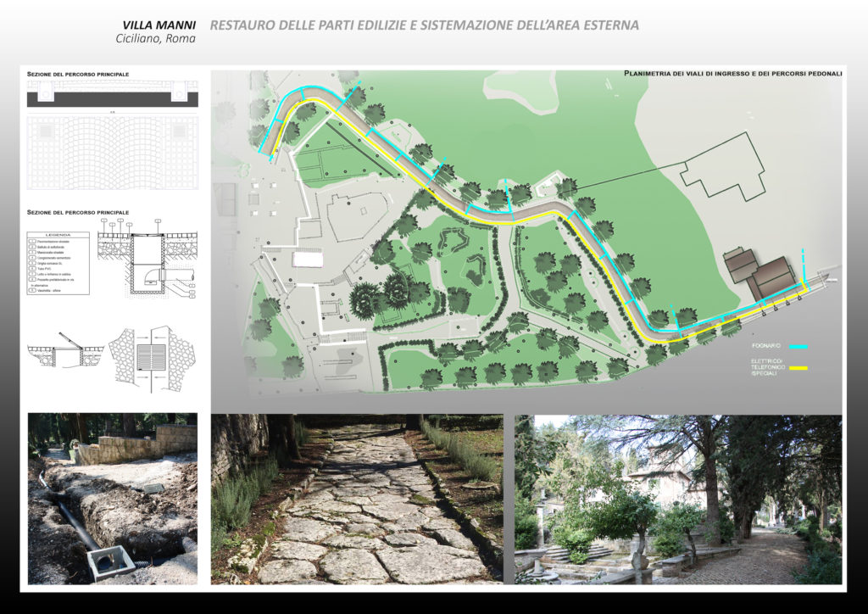Click the yellow Elettrico/Telefonico legend swatch
The image size is (868, 614).
click(x=798, y=368)
